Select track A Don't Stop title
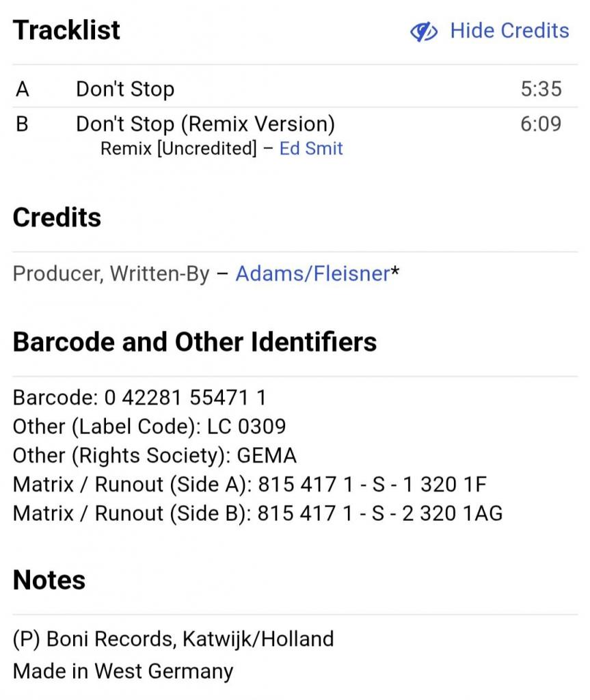 point(125,89)
